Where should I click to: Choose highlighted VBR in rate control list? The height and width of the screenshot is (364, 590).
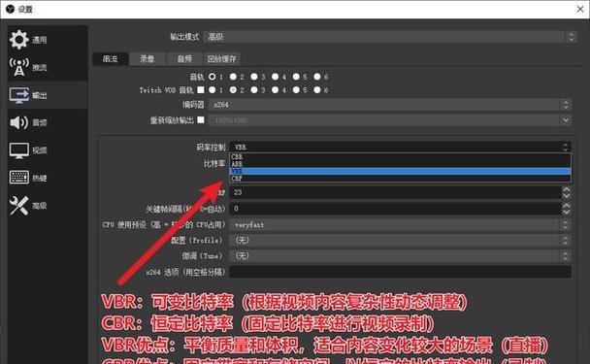(401, 171)
